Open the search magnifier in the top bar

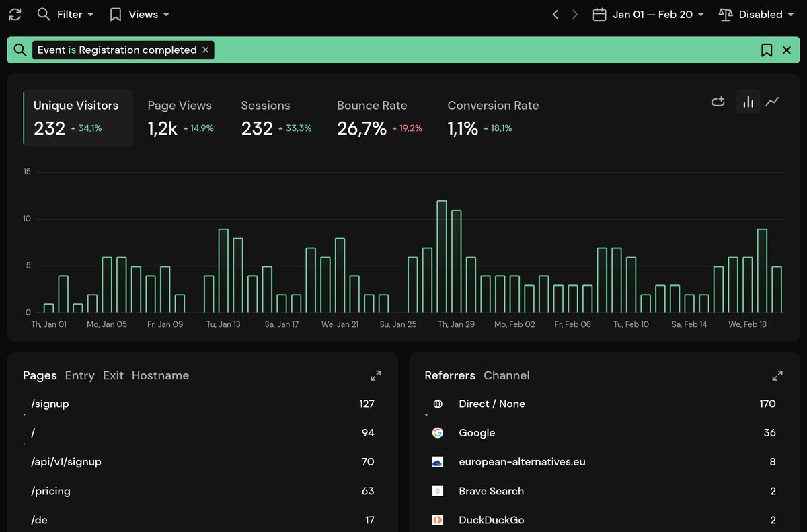tap(43, 14)
